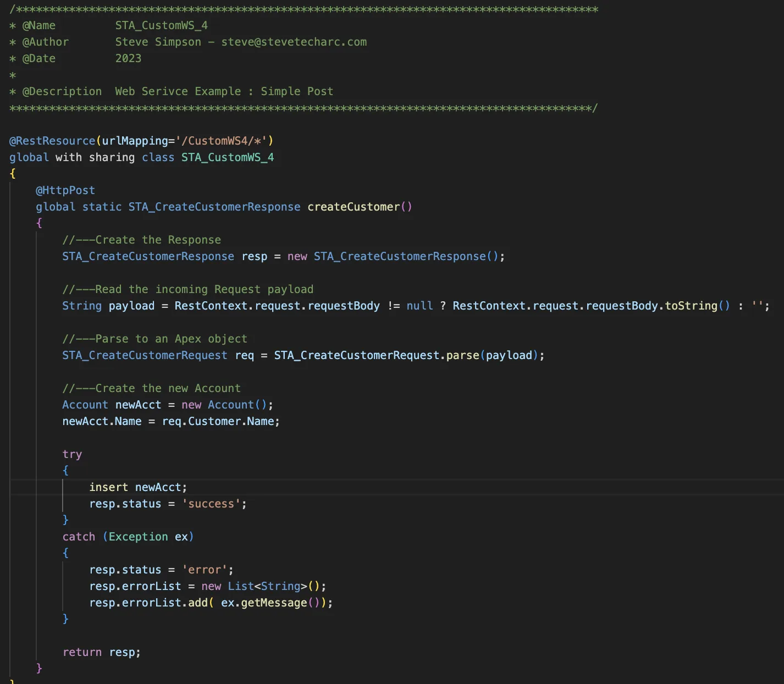Click the @RestResource annotation
Viewport: 784px width, 684px height.
[52, 141]
